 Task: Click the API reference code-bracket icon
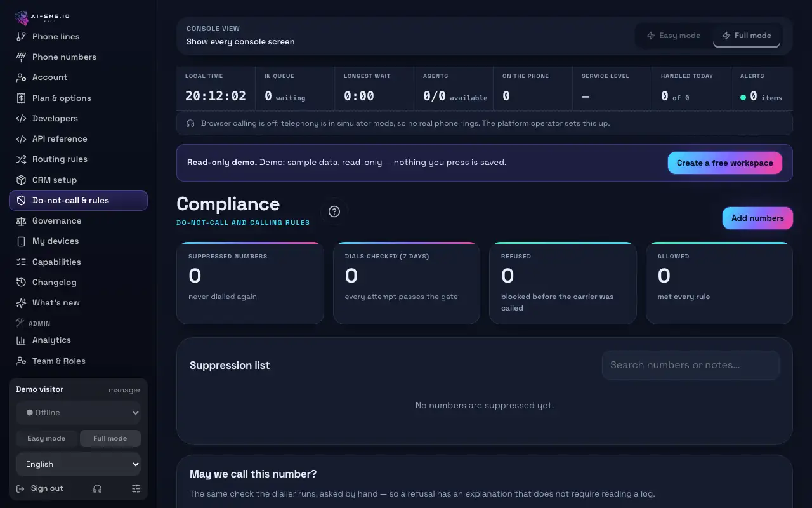tap(21, 138)
